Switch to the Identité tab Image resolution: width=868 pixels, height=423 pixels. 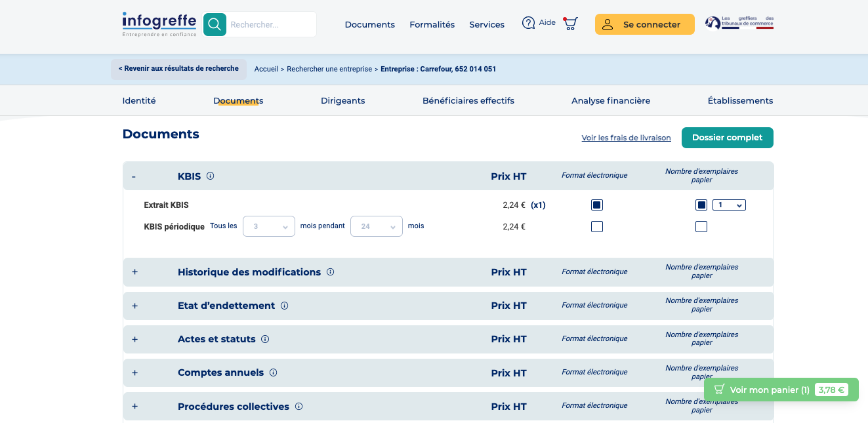coord(139,100)
